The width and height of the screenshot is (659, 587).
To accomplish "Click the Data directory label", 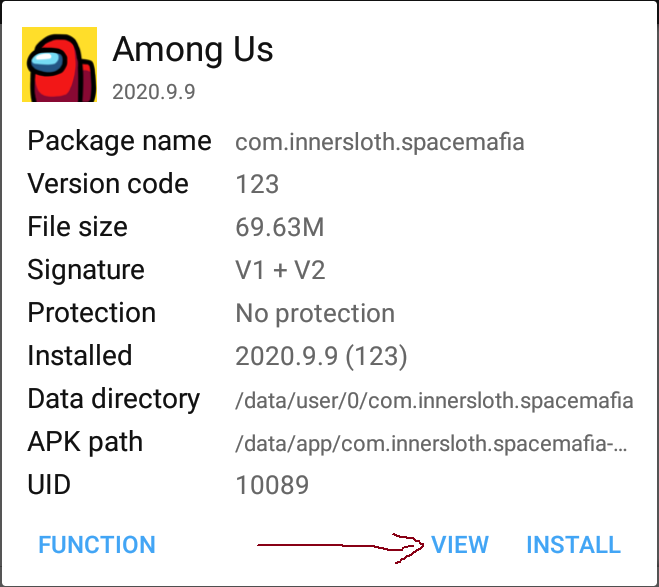I will (x=113, y=399).
